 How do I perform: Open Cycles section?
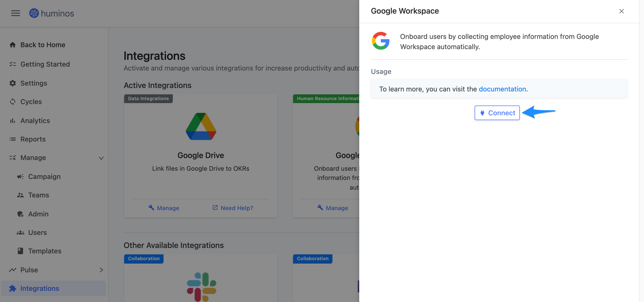coord(31,102)
